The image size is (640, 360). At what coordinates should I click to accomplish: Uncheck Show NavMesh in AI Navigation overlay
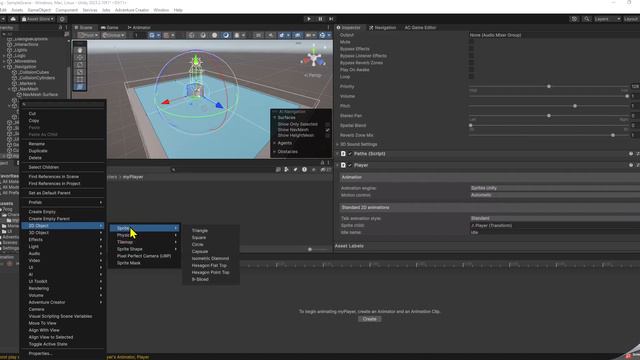pyautogui.click(x=327, y=130)
